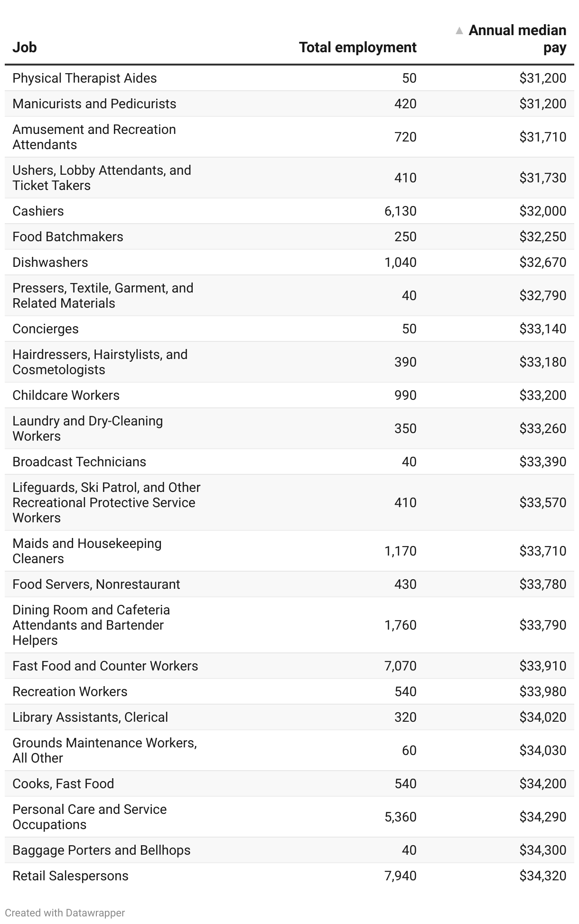Click the Retail Salespersons job name
The image size is (579, 924).
pyautogui.click(x=71, y=876)
